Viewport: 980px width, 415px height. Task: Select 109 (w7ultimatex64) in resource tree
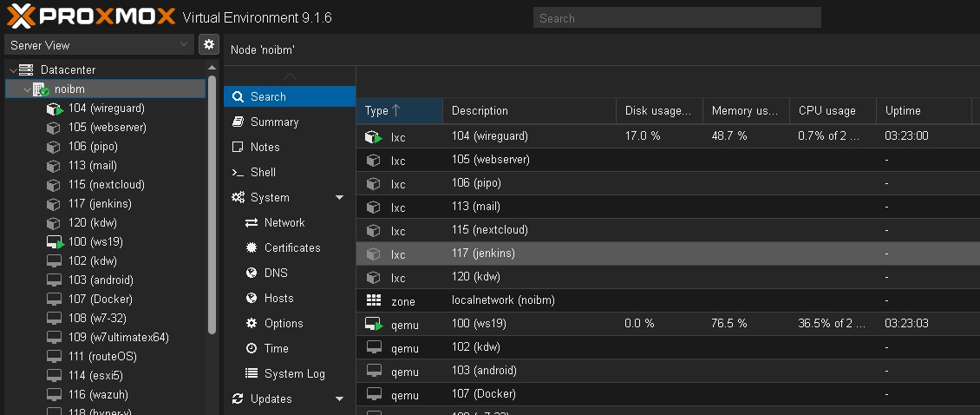(x=119, y=338)
